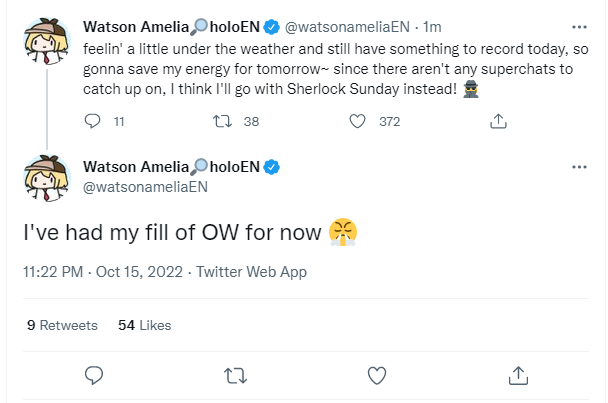Image resolution: width=608 pixels, height=403 pixels.
Task: Click verified badge on second tweet
Action: (x=270, y=166)
